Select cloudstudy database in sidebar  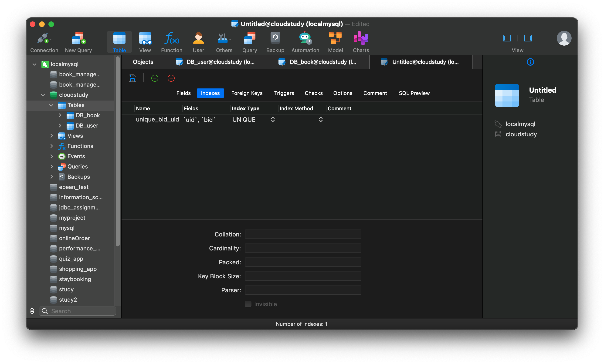pyautogui.click(x=73, y=94)
